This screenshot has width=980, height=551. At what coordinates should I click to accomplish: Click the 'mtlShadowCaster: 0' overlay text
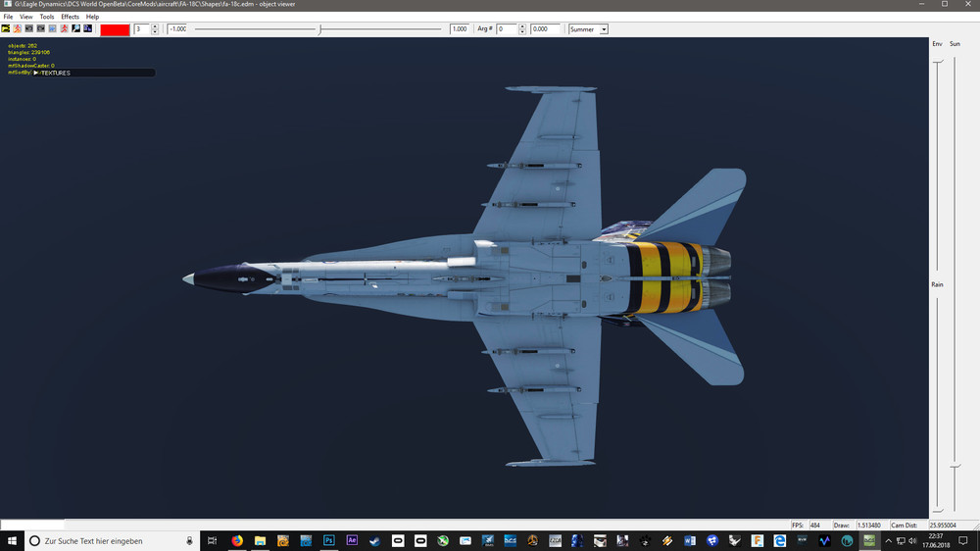pyautogui.click(x=31, y=66)
